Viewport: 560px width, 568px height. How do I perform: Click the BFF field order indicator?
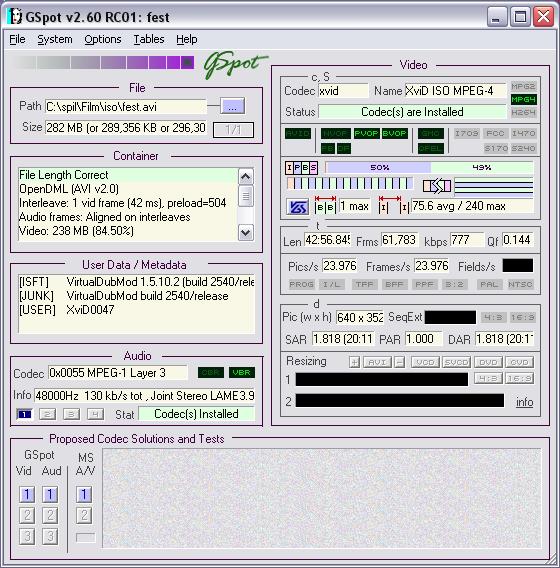coord(394,284)
